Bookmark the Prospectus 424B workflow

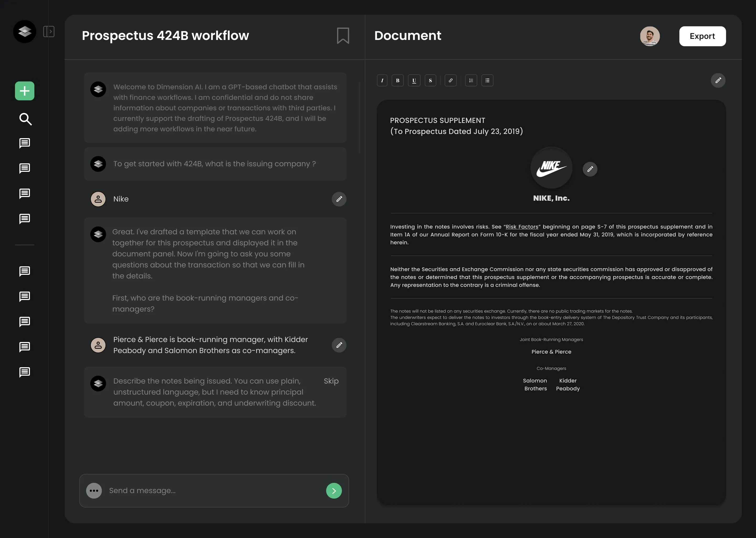pyautogui.click(x=342, y=35)
